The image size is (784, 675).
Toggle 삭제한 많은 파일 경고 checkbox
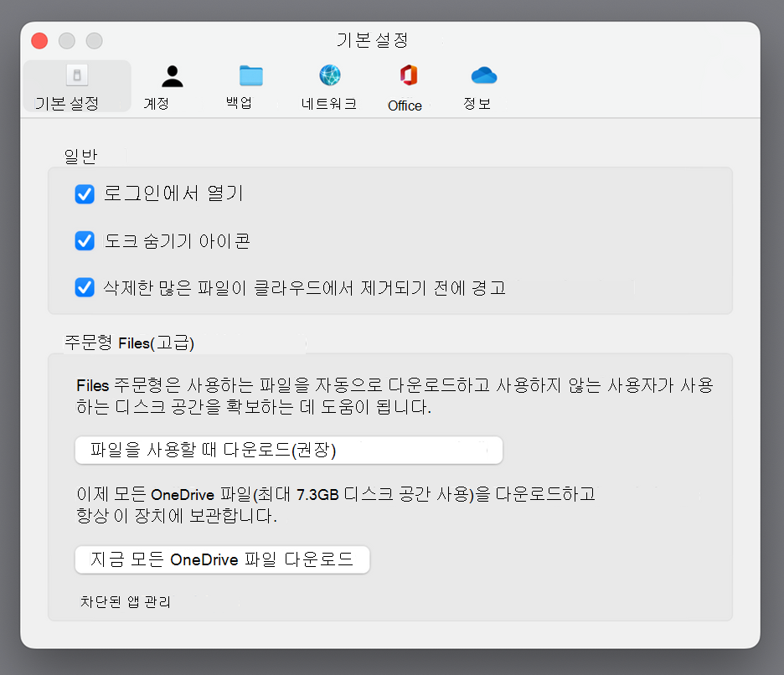(x=85, y=287)
